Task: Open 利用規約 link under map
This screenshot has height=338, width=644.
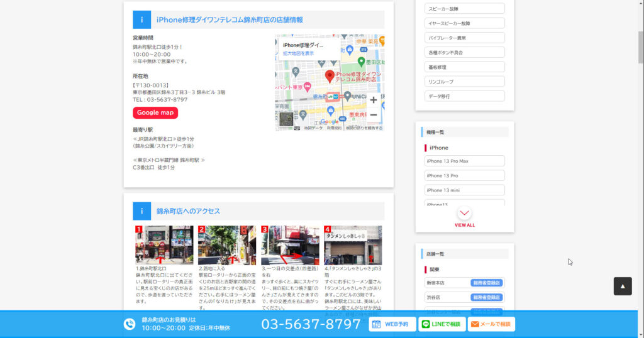Action: pyautogui.click(x=334, y=128)
